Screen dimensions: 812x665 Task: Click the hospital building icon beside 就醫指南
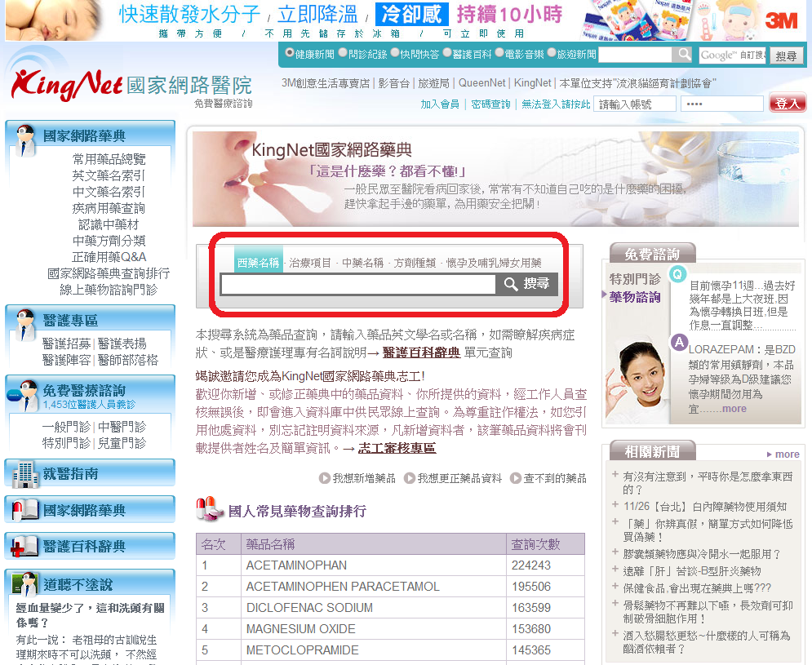coord(24,474)
